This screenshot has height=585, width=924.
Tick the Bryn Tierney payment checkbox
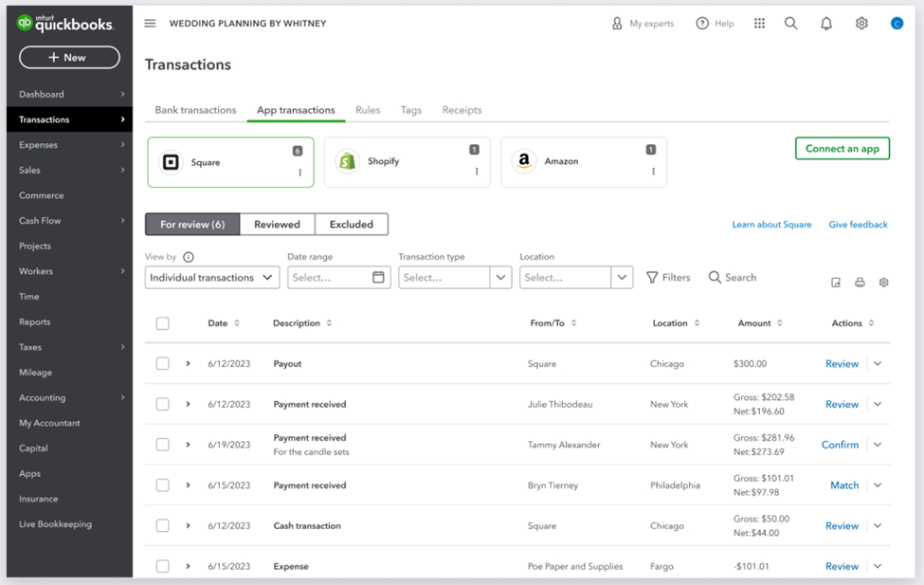point(162,485)
